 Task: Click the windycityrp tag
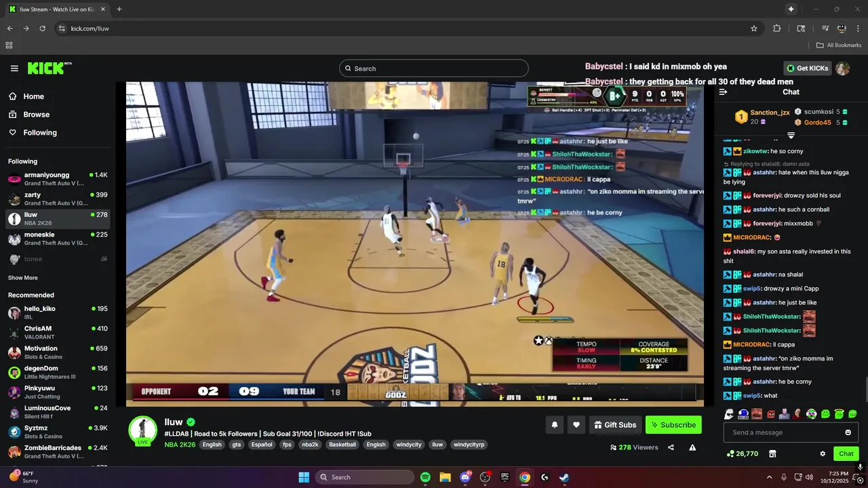(469, 445)
